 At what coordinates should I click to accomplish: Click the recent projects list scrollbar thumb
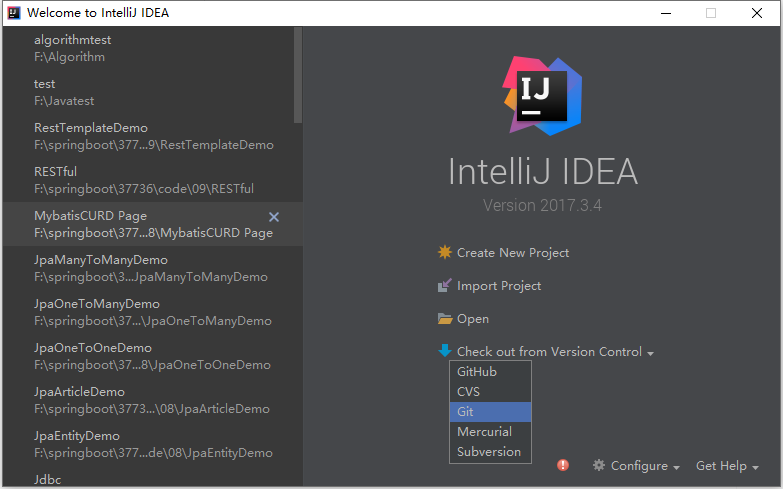click(x=298, y=75)
